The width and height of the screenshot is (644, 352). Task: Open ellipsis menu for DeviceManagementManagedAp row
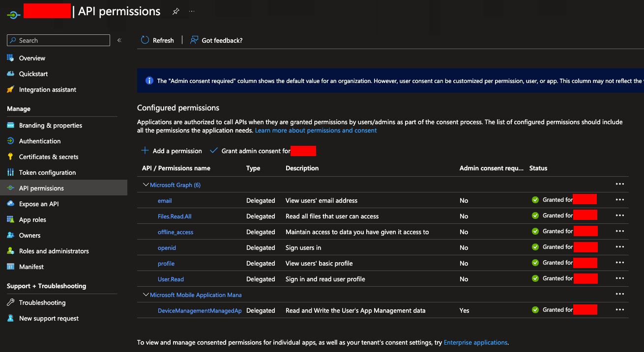click(620, 310)
